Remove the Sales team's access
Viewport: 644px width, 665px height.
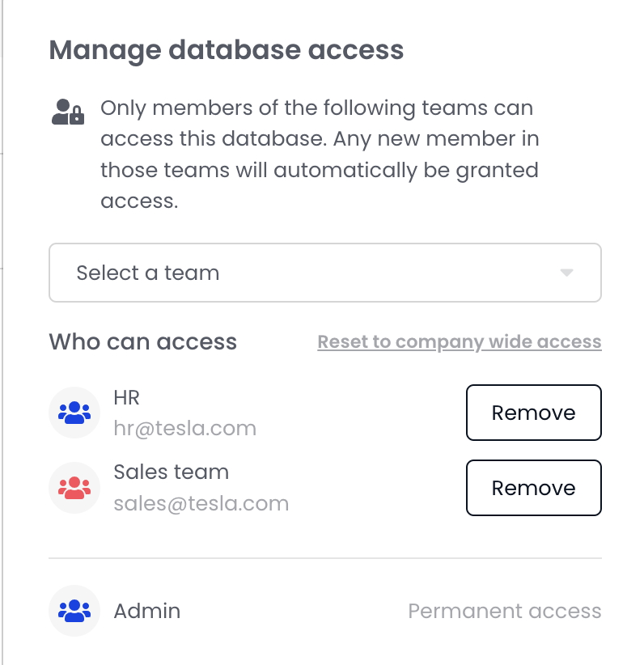[533, 488]
